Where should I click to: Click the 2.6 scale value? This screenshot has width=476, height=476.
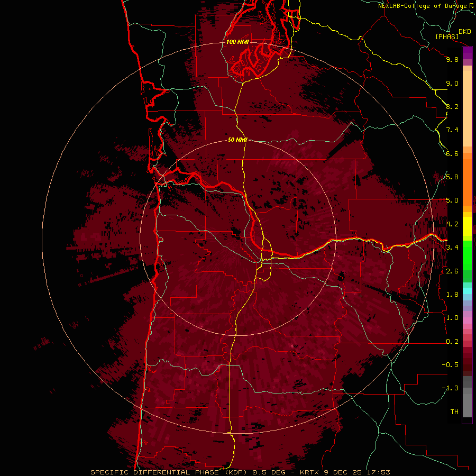452,271
